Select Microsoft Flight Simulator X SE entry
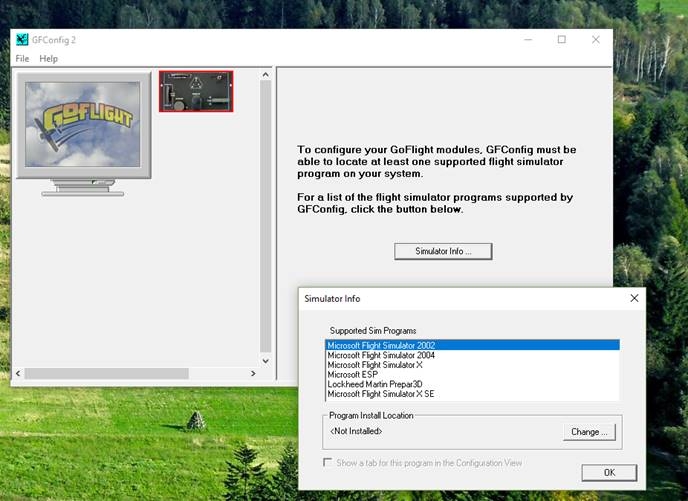Screen dimensions: 688x501 click(x=473, y=394)
